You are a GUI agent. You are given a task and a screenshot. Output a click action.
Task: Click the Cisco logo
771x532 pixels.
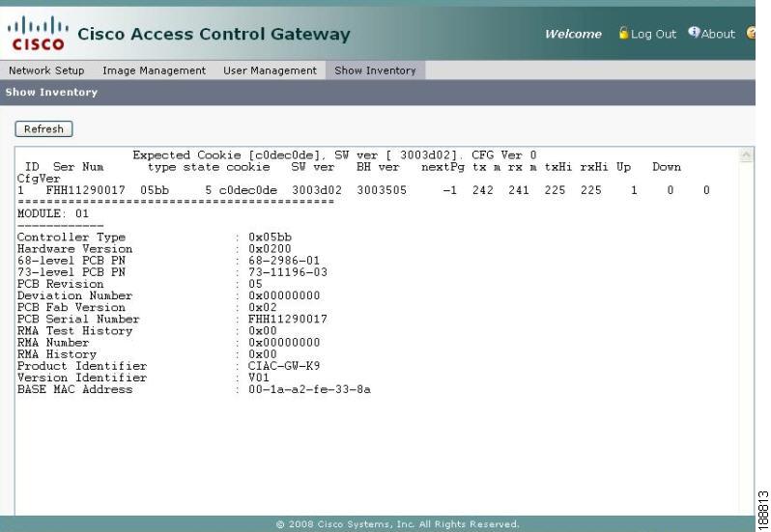38,34
